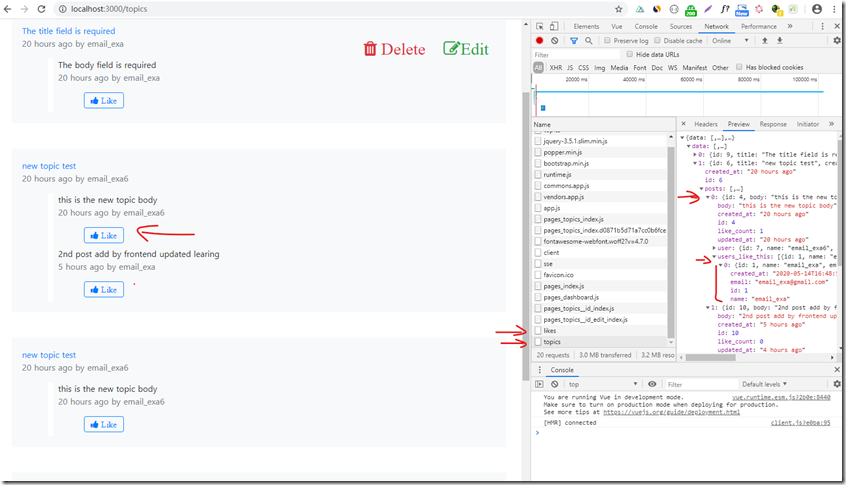Expand user object id 7
846x485 pixels.
[x=714, y=248]
